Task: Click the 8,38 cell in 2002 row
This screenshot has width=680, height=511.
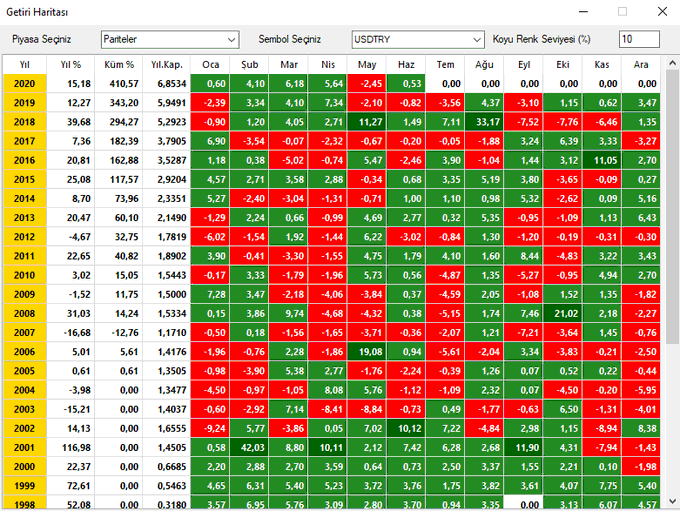Action: pos(641,428)
